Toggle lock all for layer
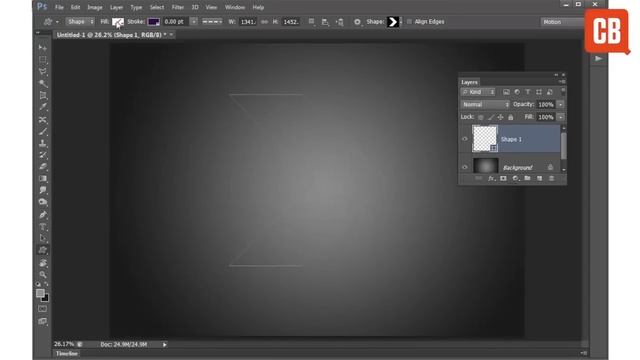The width and height of the screenshot is (640, 360). (x=511, y=118)
